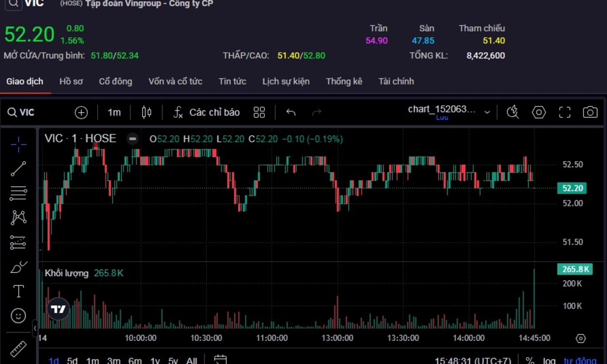The width and height of the screenshot is (607, 364).
Task: Add a symbol to compare with plus icon
Action: coord(82,112)
